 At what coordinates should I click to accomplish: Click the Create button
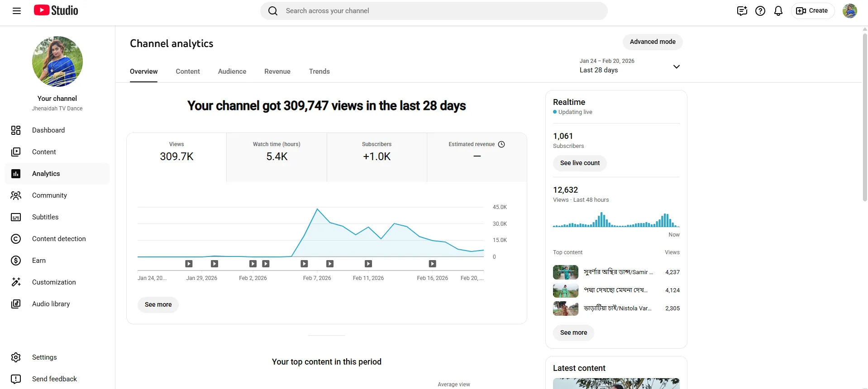[x=812, y=11]
